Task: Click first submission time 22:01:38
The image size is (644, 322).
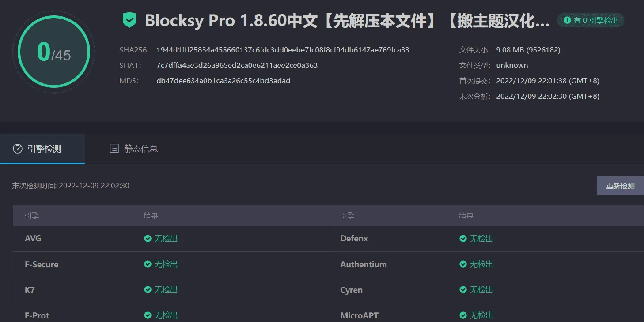Action: coord(548,81)
